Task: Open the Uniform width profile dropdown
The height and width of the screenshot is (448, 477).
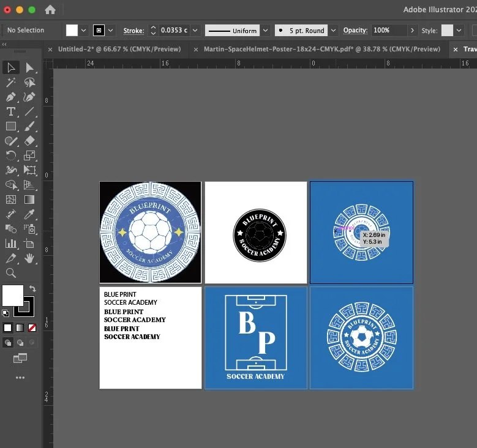Action: (x=265, y=31)
